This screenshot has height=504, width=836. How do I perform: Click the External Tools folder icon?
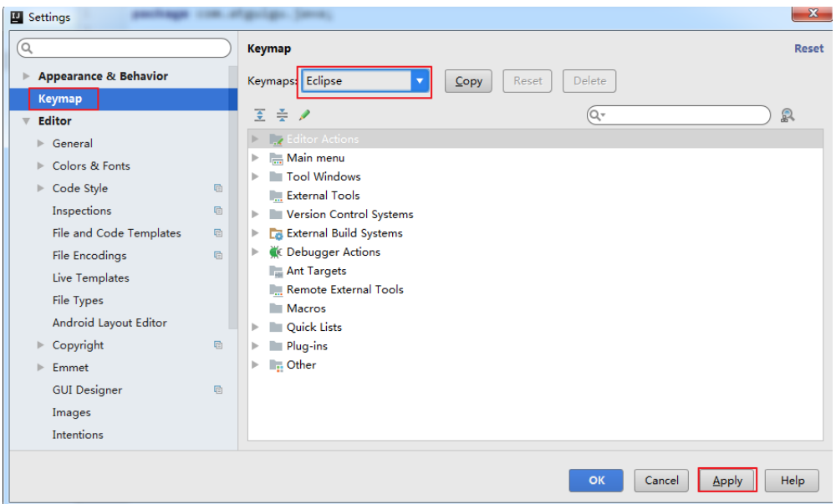(x=276, y=196)
